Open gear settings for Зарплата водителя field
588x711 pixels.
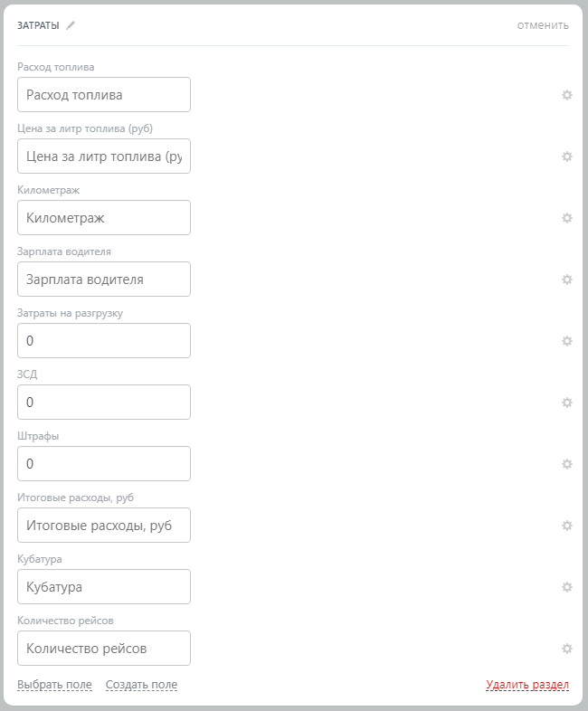pyautogui.click(x=567, y=280)
